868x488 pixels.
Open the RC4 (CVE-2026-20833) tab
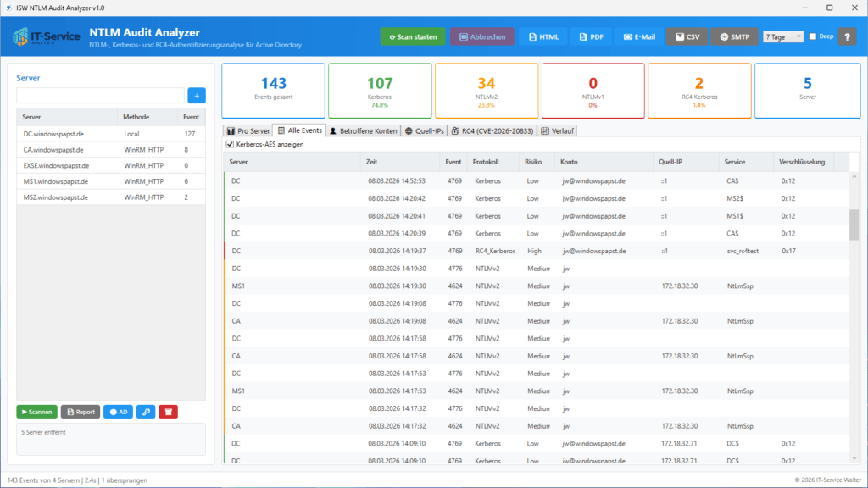[x=492, y=131]
